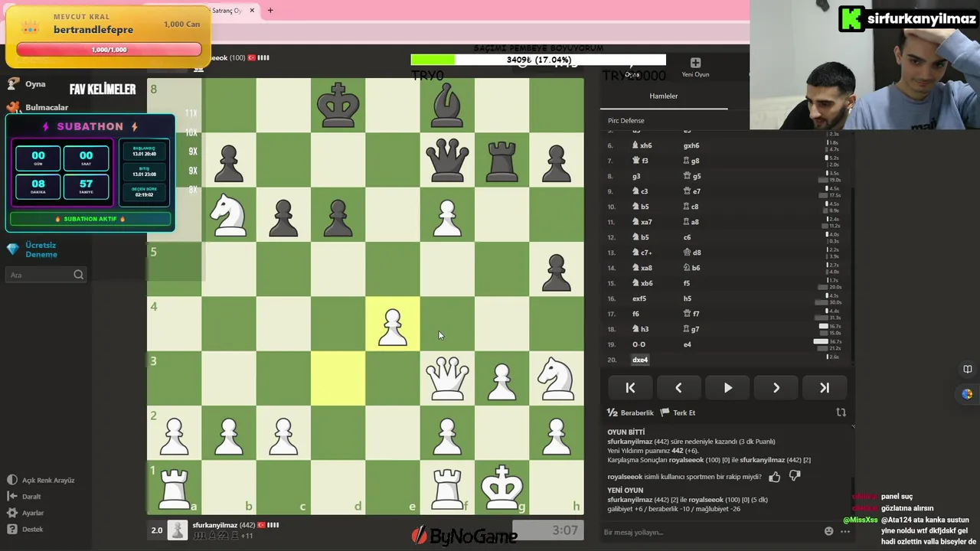Resign using Terk Et
980x551 pixels.
coord(678,412)
